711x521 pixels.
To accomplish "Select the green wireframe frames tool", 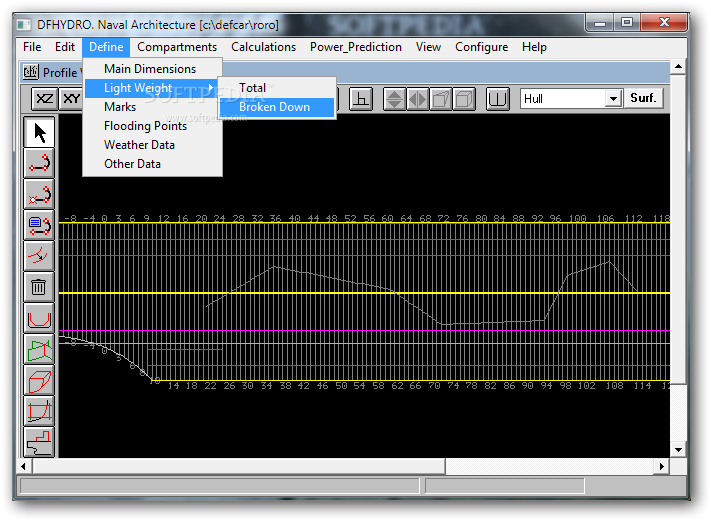I will pyautogui.click(x=39, y=349).
